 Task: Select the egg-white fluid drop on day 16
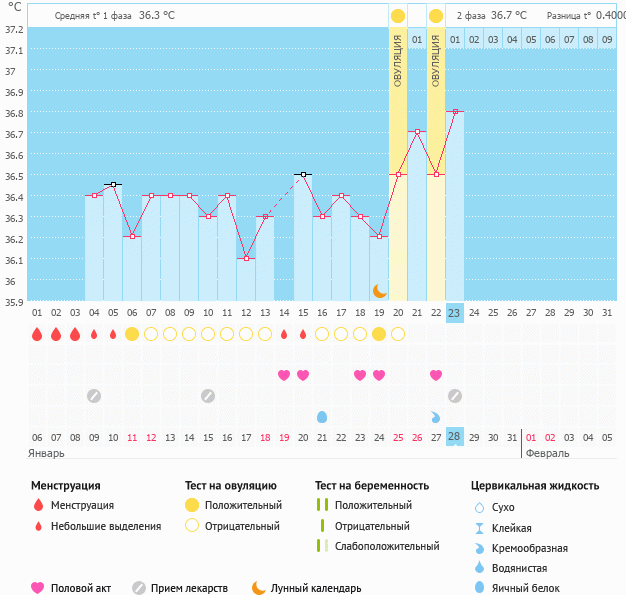[322, 416]
